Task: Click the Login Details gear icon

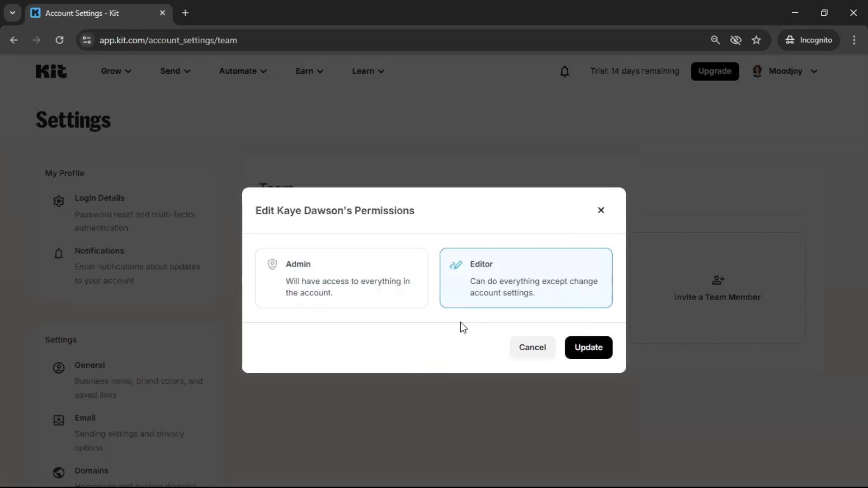Action: (x=58, y=201)
